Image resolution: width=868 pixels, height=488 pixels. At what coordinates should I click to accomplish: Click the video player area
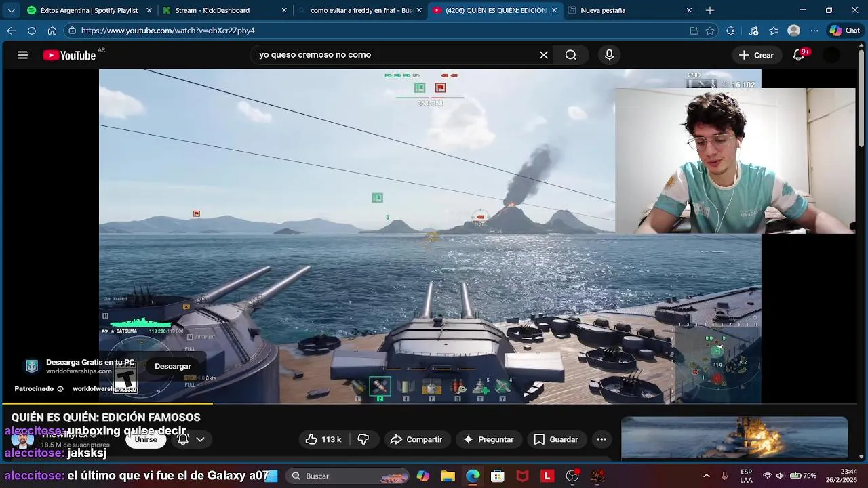(430, 236)
